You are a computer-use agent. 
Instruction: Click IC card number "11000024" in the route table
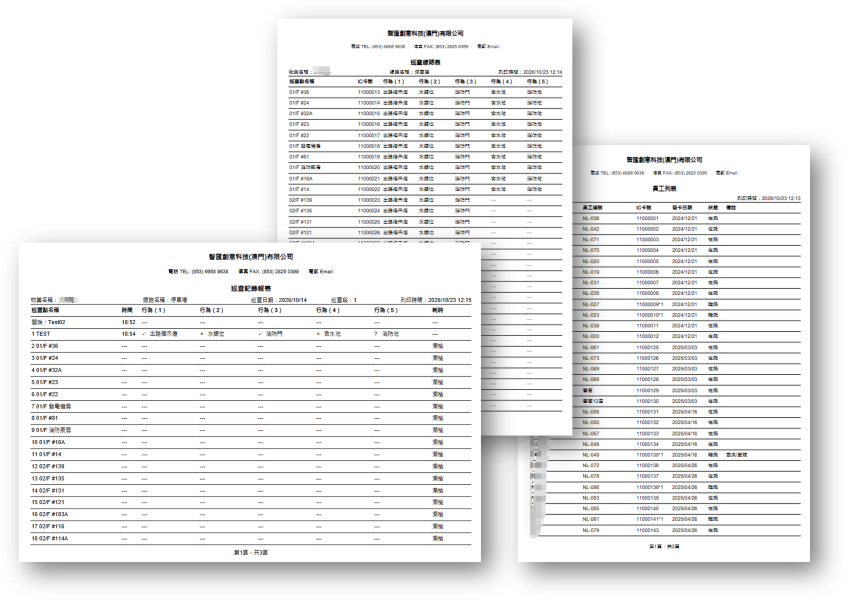tap(369, 210)
